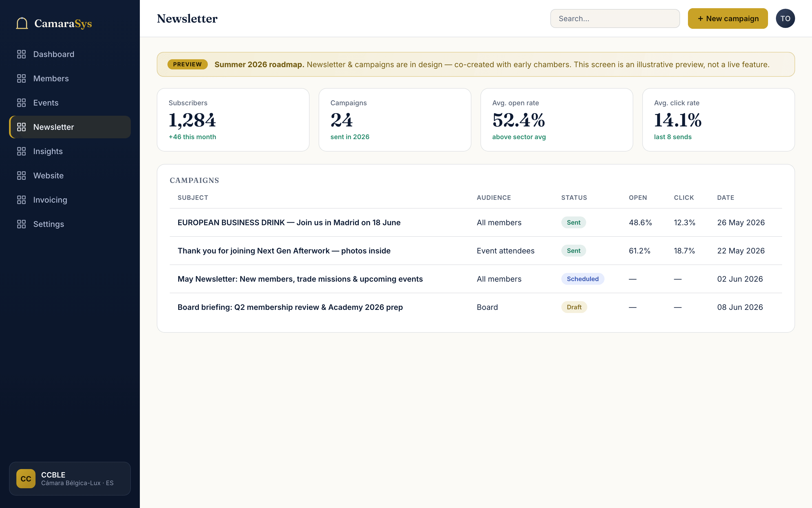Click the DATE column header

click(x=725, y=198)
